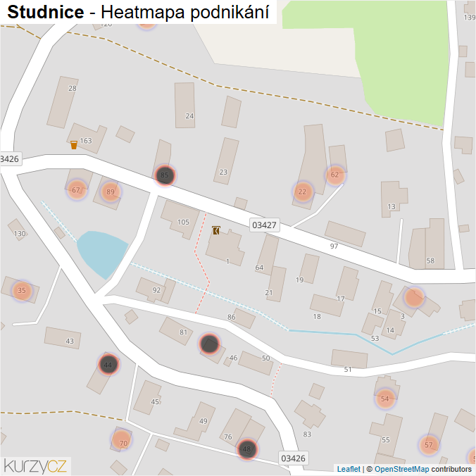476x476 pixels.
Task: Click the kurzy.cz logo
Action: [35, 466]
